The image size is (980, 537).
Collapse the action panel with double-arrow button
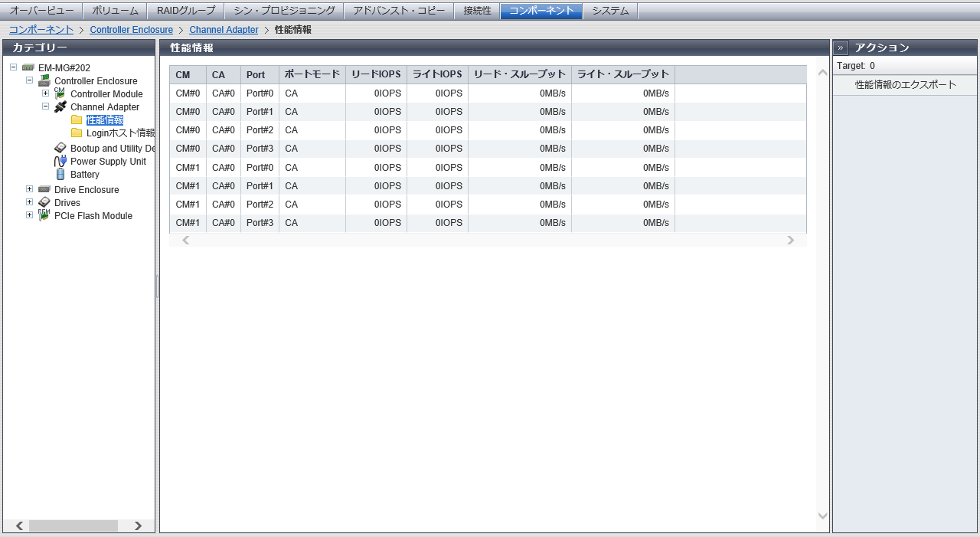[841, 47]
